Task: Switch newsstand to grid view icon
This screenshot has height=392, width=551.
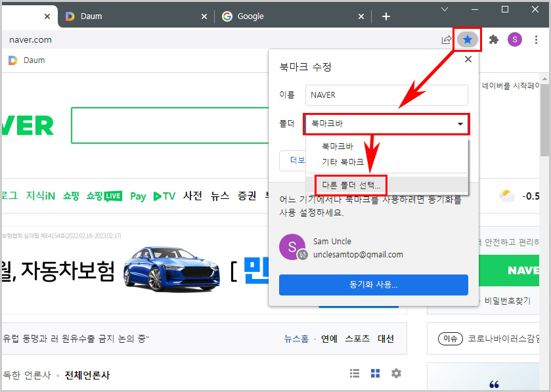Action: 375,374
